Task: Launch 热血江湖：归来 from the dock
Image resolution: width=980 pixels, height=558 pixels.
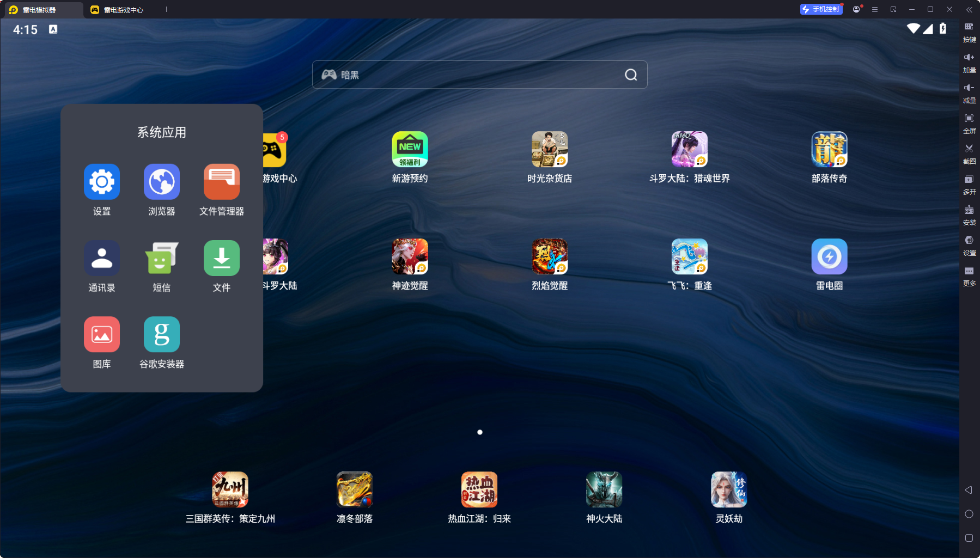Action: (479, 489)
